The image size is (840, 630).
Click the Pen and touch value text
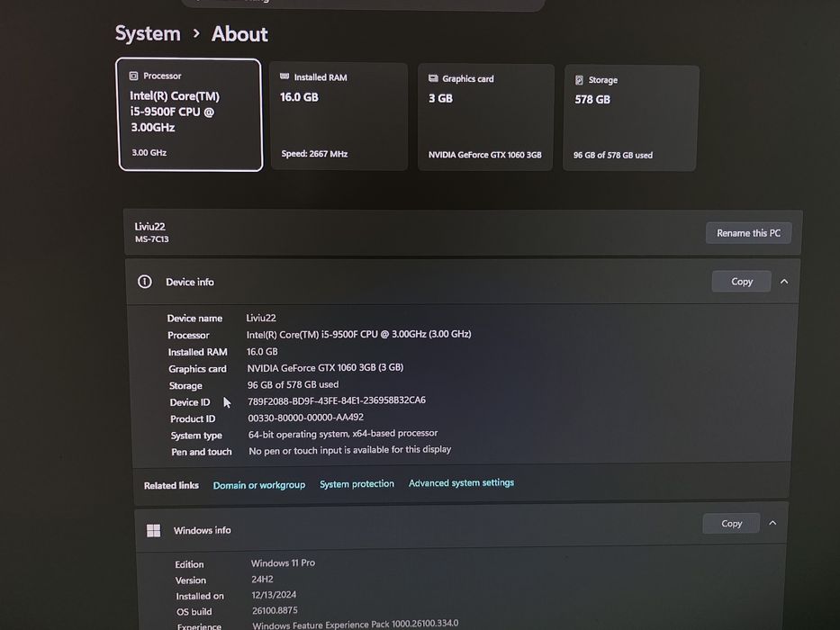pyautogui.click(x=350, y=450)
